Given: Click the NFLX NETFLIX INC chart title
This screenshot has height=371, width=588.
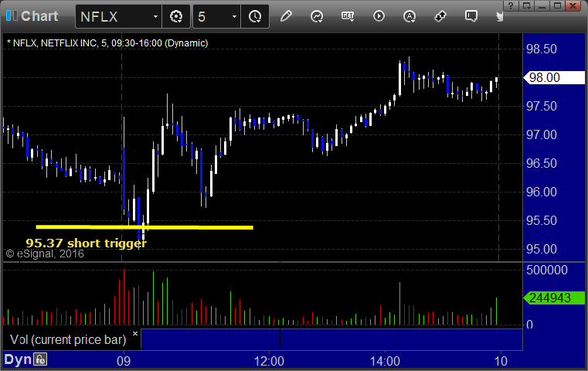Looking at the screenshot, I should coord(107,43).
